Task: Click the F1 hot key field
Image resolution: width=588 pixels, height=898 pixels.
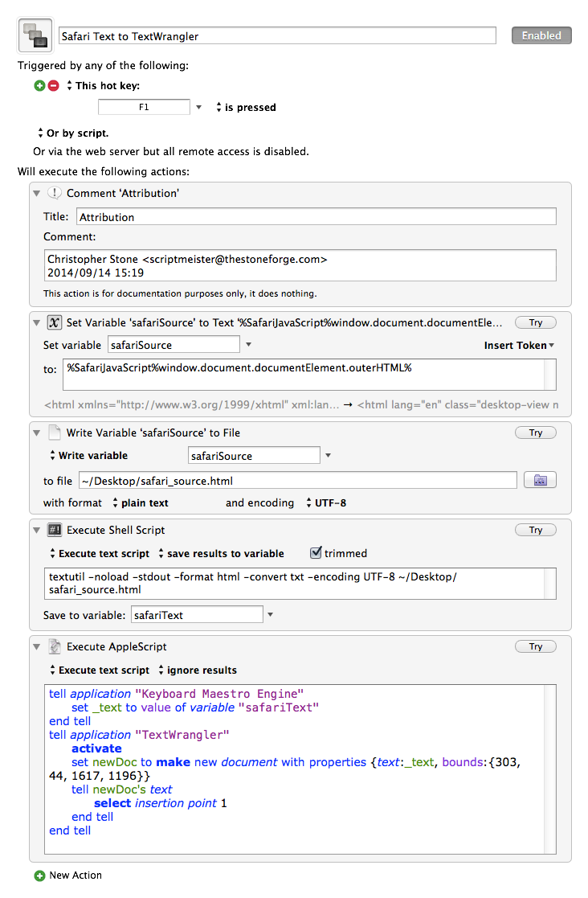Action: point(144,107)
